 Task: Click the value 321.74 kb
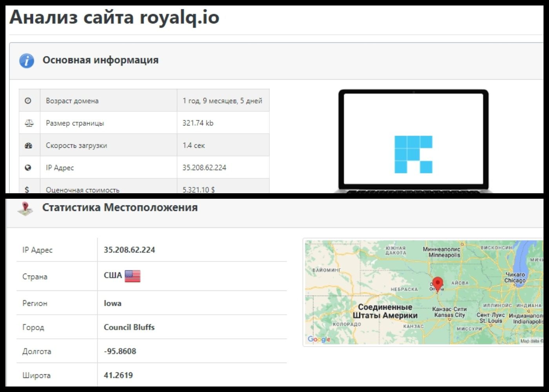tap(198, 123)
